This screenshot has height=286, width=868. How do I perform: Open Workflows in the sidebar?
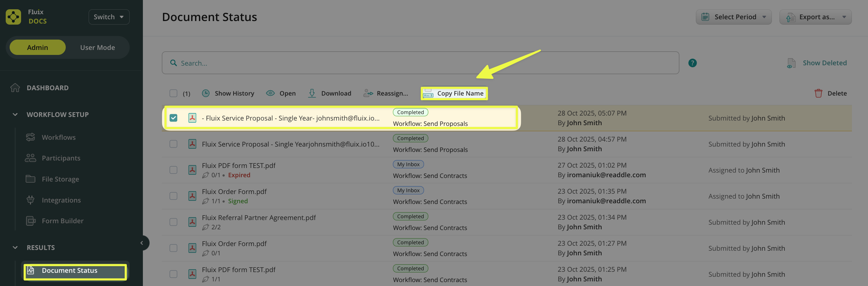click(59, 137)
